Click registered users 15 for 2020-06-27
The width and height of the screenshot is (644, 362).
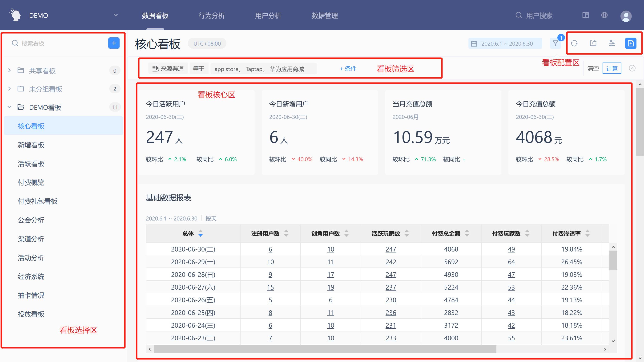(x=270, y=287)
